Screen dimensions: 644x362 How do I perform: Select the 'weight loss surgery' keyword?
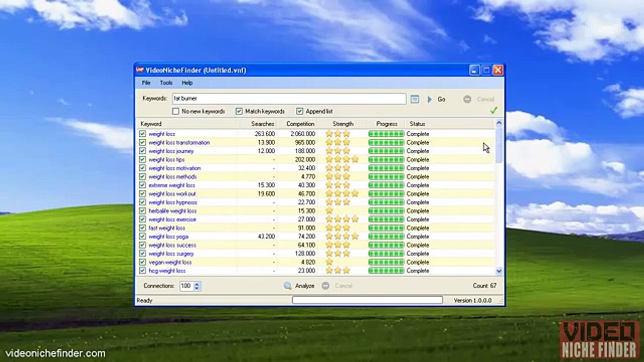[x=171, y=253]
